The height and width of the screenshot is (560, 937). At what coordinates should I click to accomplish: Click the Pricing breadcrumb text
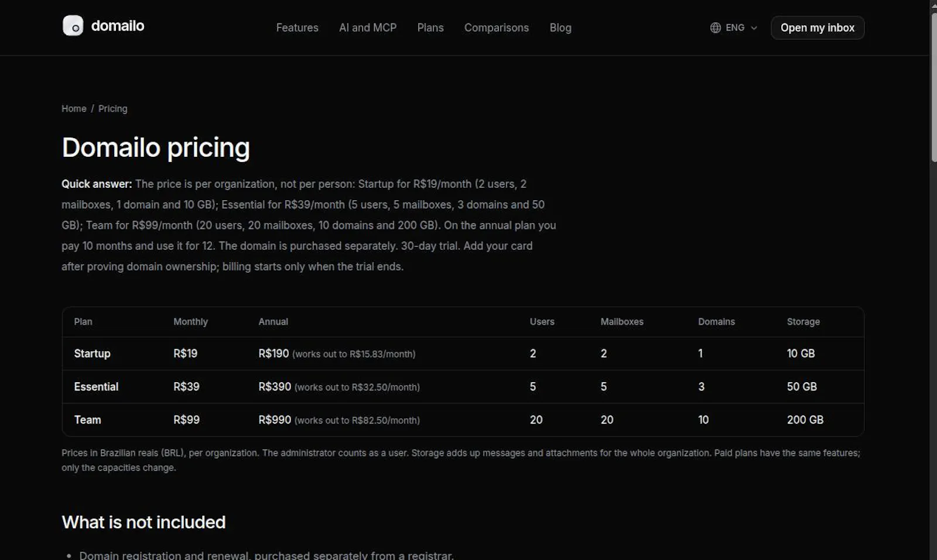[112, 109]
